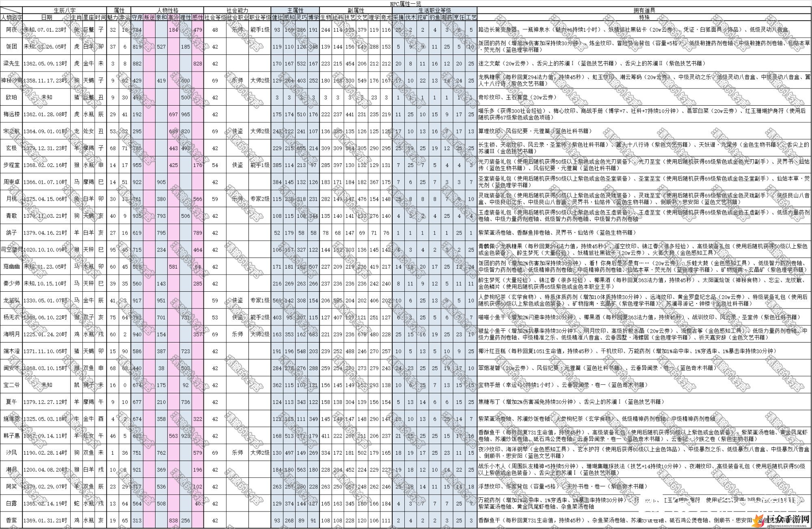Select the name cell "饭团"
812x529 pixels.
click(x=11, y=46)
